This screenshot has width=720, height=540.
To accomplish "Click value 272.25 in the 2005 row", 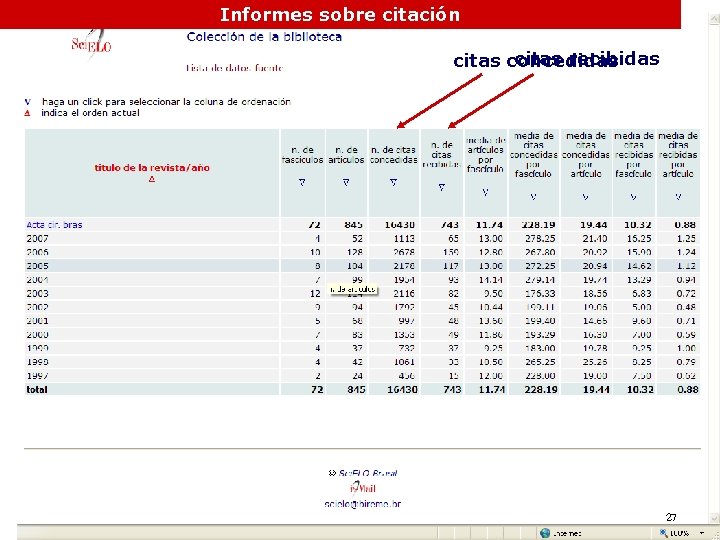I will pyautogui.click(x=540, y=266).
